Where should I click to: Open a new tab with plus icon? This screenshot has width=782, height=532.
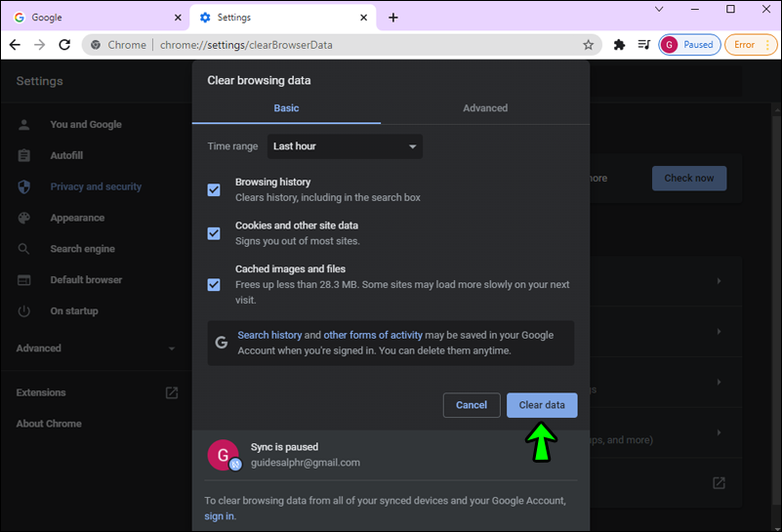pos(393,18)
